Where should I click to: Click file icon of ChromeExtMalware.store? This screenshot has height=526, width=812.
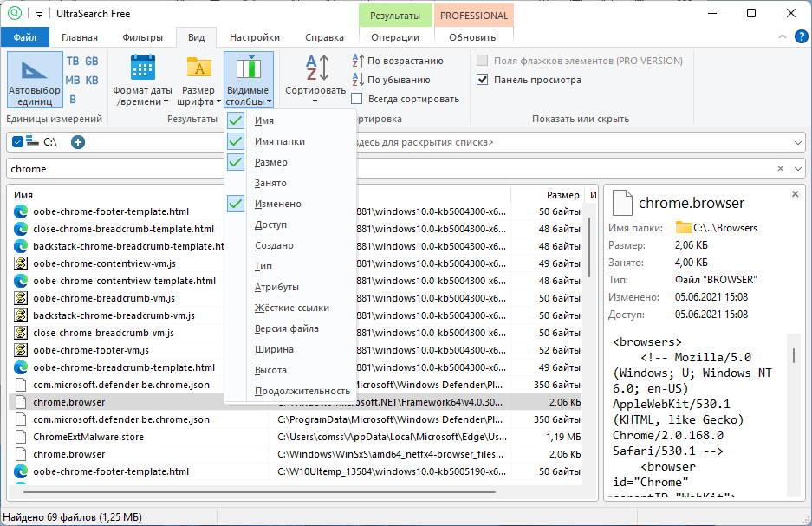(20, 437)
